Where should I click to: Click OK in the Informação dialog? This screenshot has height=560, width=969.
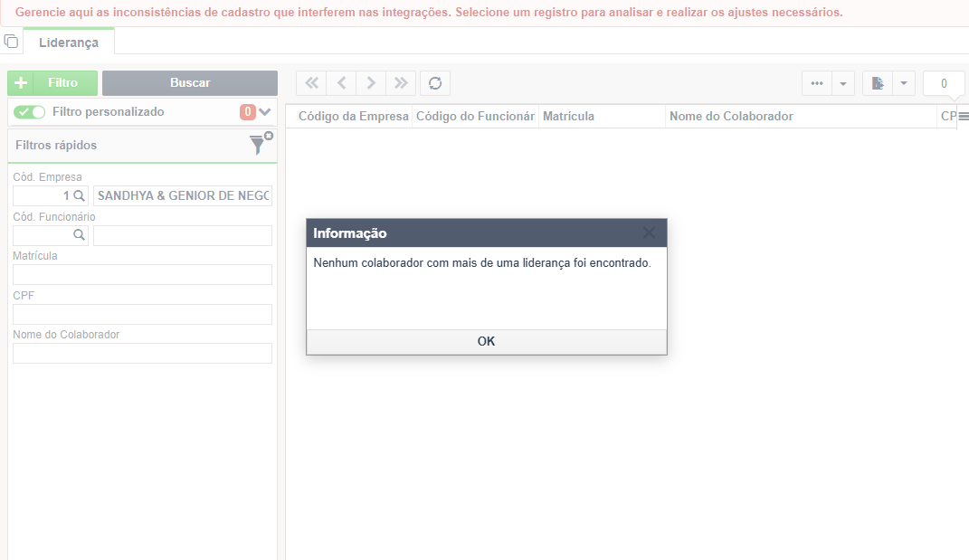(487, 341)
